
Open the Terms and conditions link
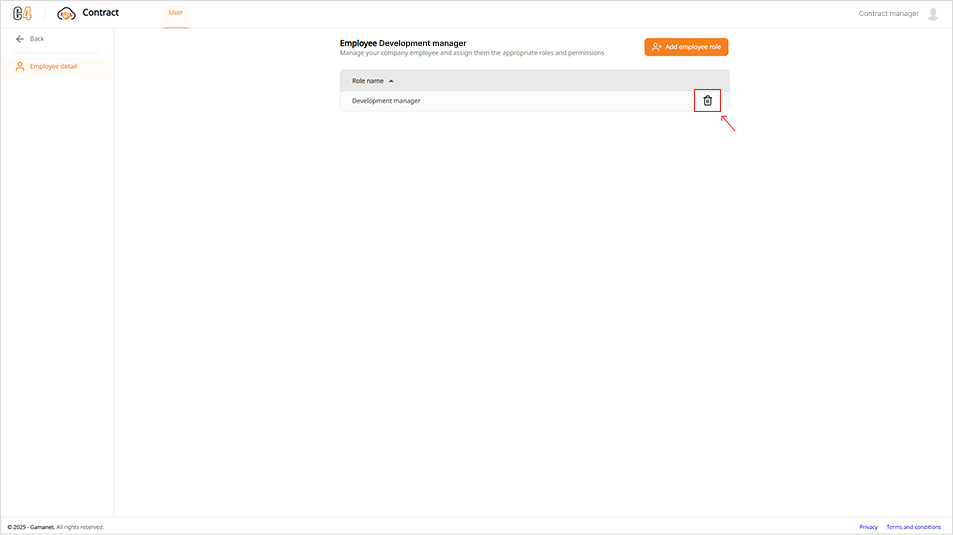[x=913, y=527]
